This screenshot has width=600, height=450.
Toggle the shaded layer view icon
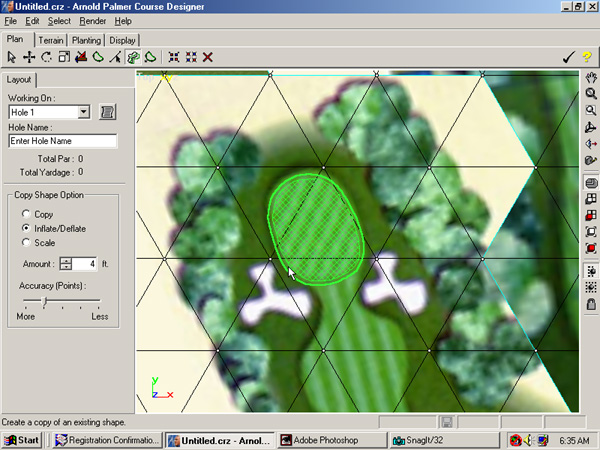[x=591, y=183]
